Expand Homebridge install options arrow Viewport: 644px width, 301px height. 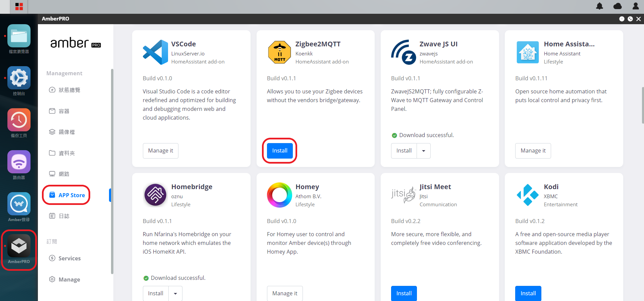tap(175, 294)
